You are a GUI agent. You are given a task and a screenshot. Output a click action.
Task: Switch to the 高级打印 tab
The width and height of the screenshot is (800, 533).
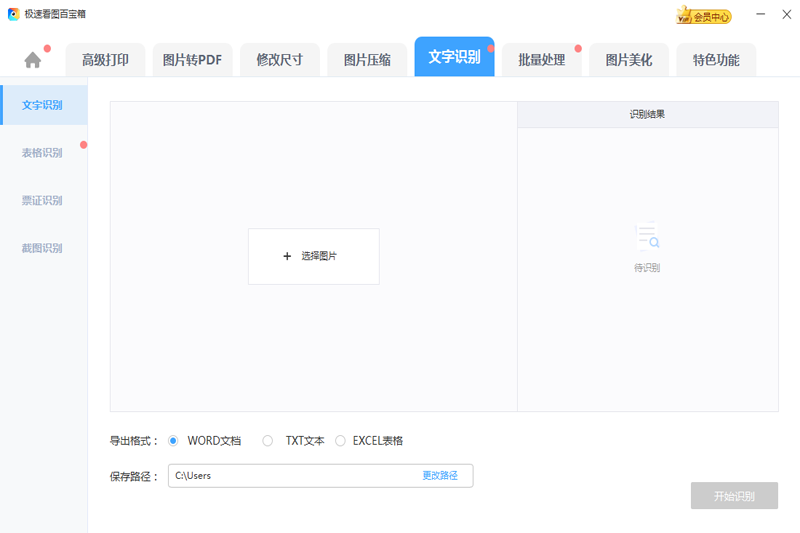[x=105, y=60]
